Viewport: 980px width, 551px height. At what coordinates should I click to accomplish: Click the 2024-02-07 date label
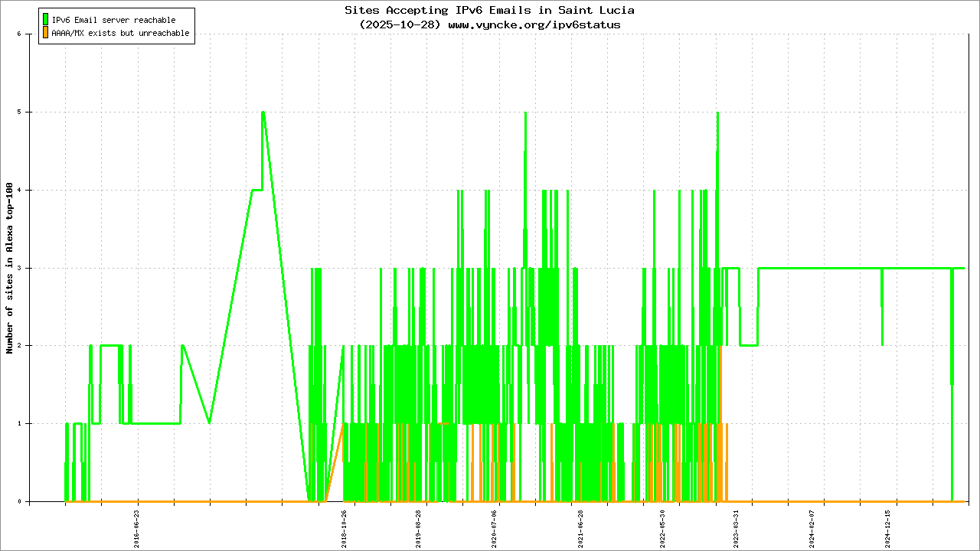pos(813,528)
